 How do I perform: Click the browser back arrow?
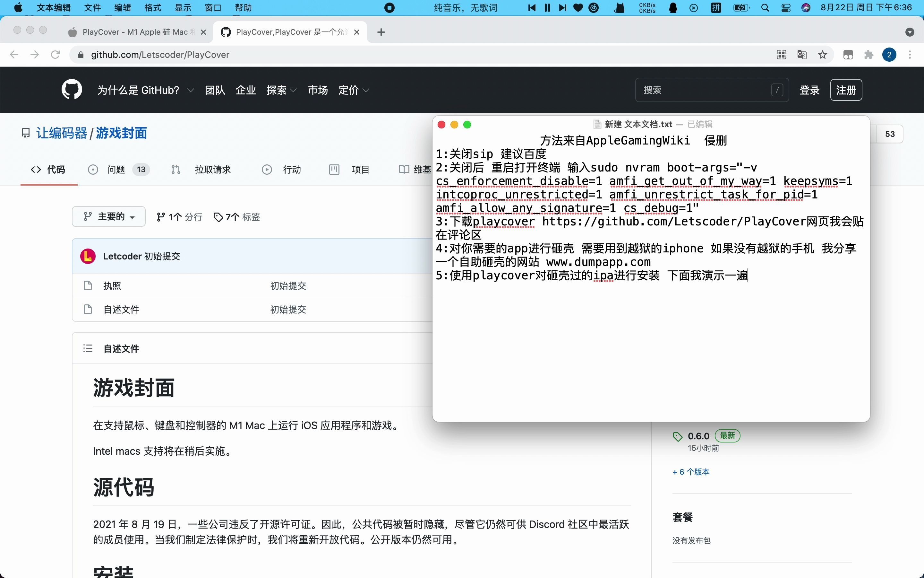pyautogui.click(x=14, y=55)
